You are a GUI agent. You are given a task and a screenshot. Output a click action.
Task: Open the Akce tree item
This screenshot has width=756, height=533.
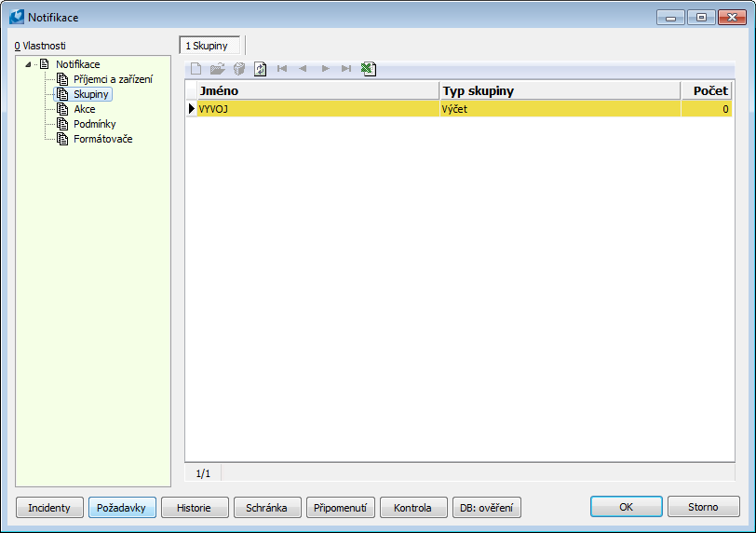click(x=85, y=109)
